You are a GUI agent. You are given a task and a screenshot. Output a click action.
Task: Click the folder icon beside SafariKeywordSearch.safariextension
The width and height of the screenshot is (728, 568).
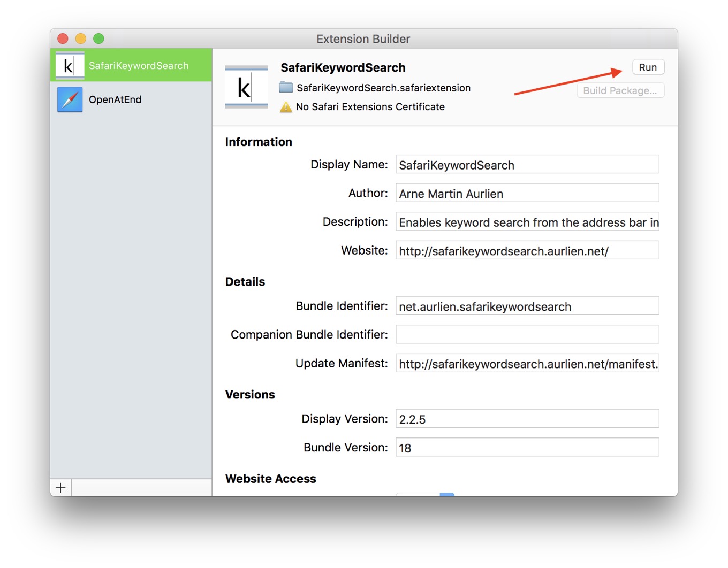(x=286, y=87)
